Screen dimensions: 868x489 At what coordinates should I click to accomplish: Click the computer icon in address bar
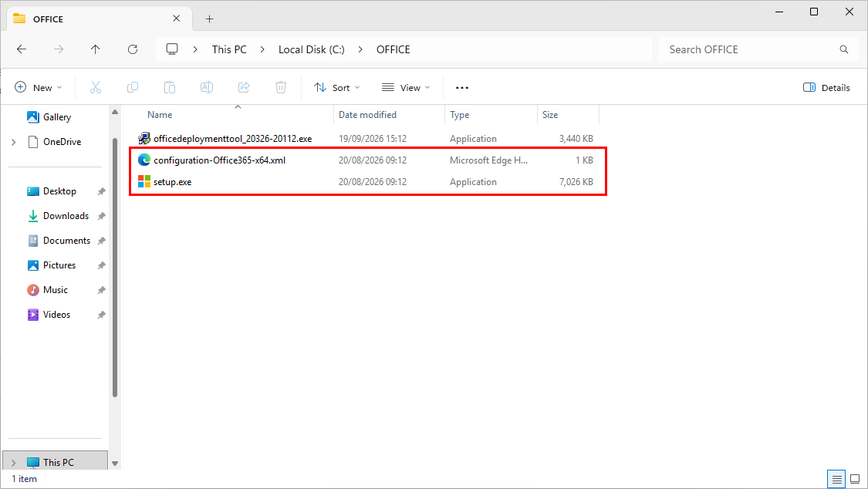pos(172,49)
